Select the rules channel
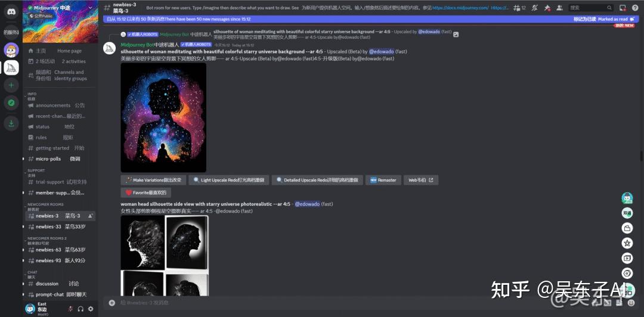Screen dimensions: 644x317 point(60,138)
